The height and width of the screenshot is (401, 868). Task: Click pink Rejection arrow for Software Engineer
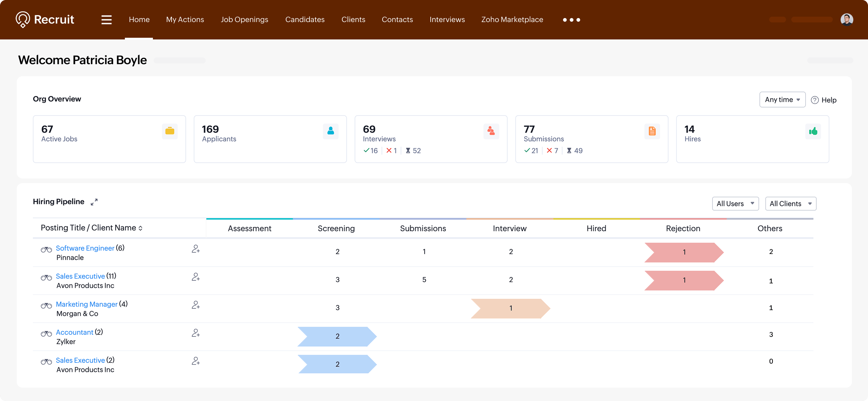[x=684, y=252]
